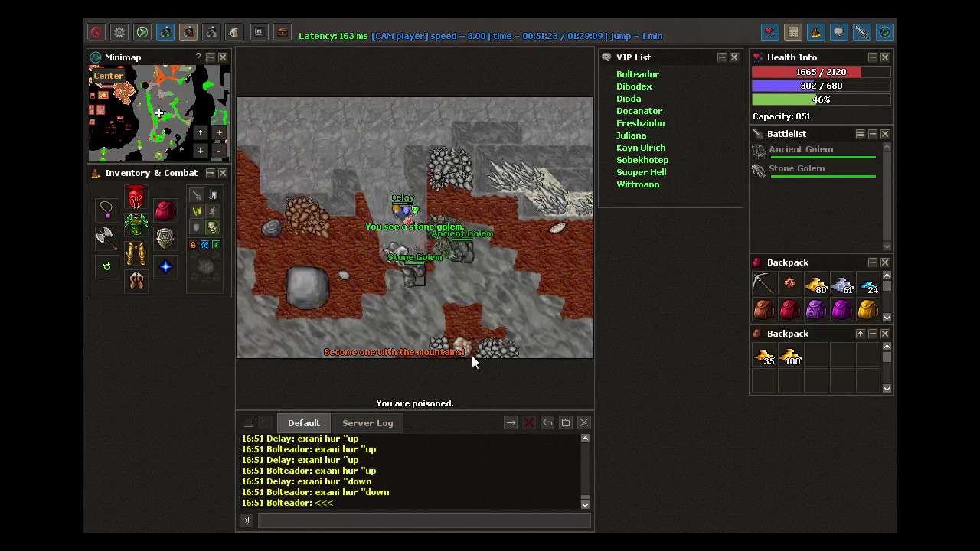
Task: Collapse the VIP List panel
Action: pyautogui.click(x=721, y=57)
